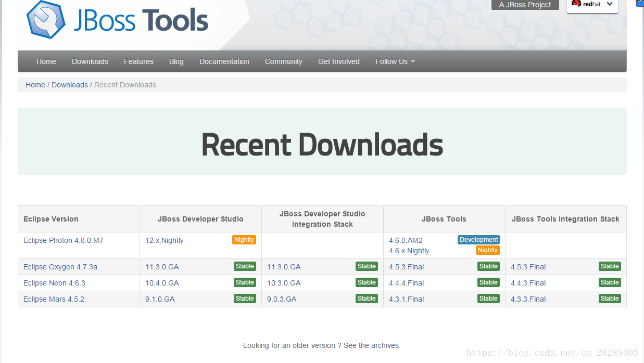Click the Nightly badge beside 4.6.x.Nightly
The image size is (644, 363).
[488, 250]
